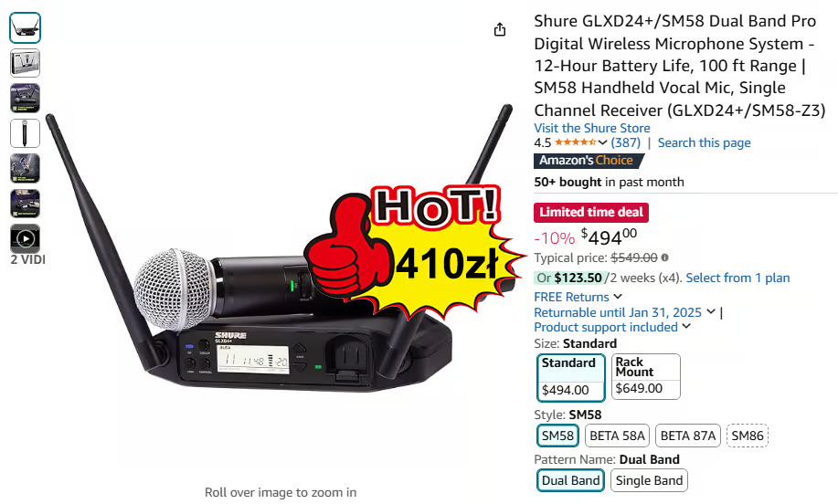Click the share icon above product image

click(x=500, y=29)
